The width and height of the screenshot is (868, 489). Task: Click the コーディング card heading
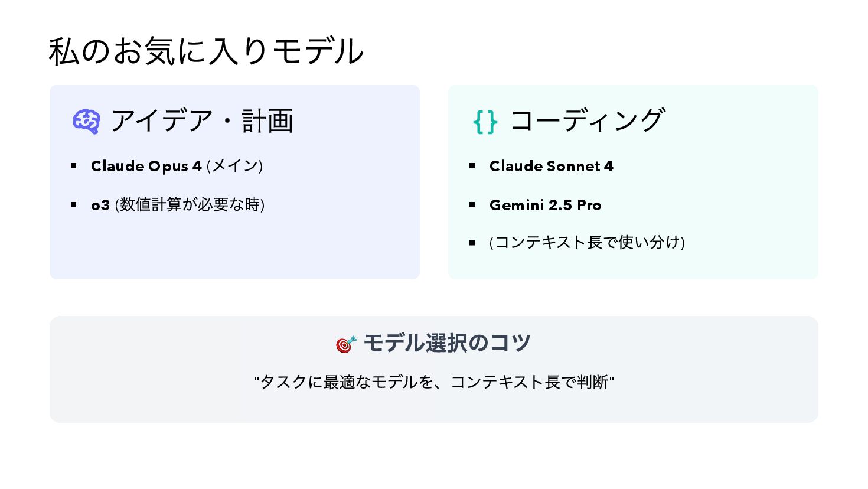click(x=587, y=121)
